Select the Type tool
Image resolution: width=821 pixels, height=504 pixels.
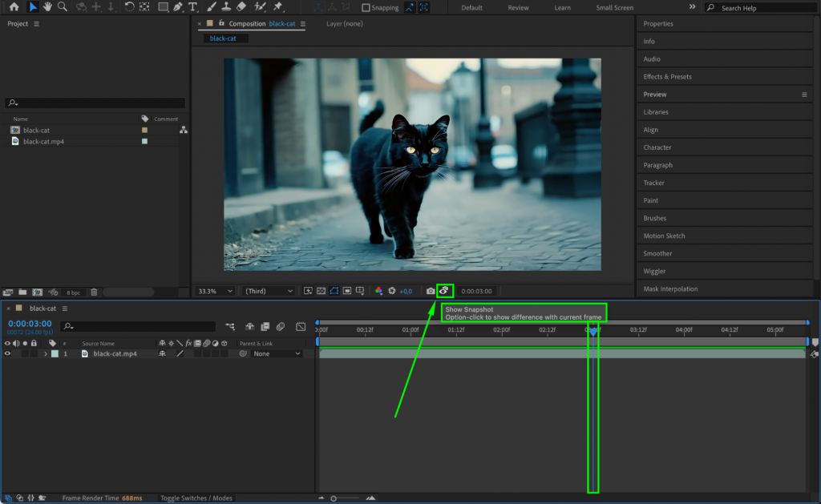click(x=193, y=7)
